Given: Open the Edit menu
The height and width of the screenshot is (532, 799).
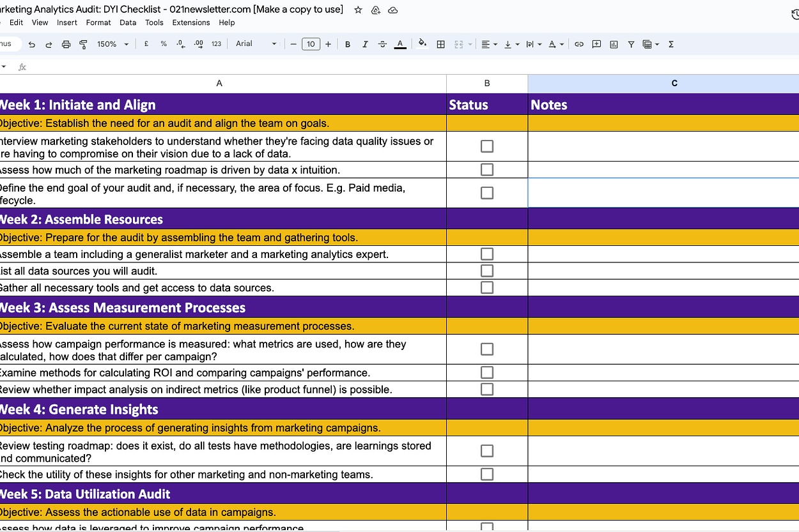Looking at the screenshot, I should 16,22.
